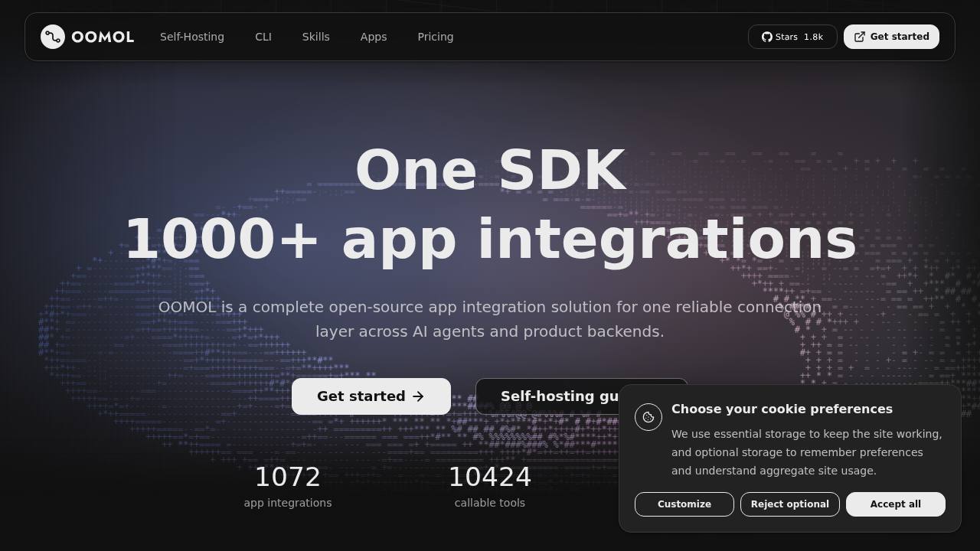Click header Get started external-link button

click(x=891, y=37)
